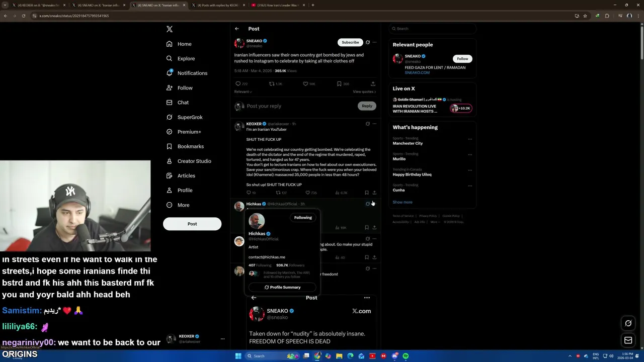Open Follow in the X sidebar

pos(180,88)
